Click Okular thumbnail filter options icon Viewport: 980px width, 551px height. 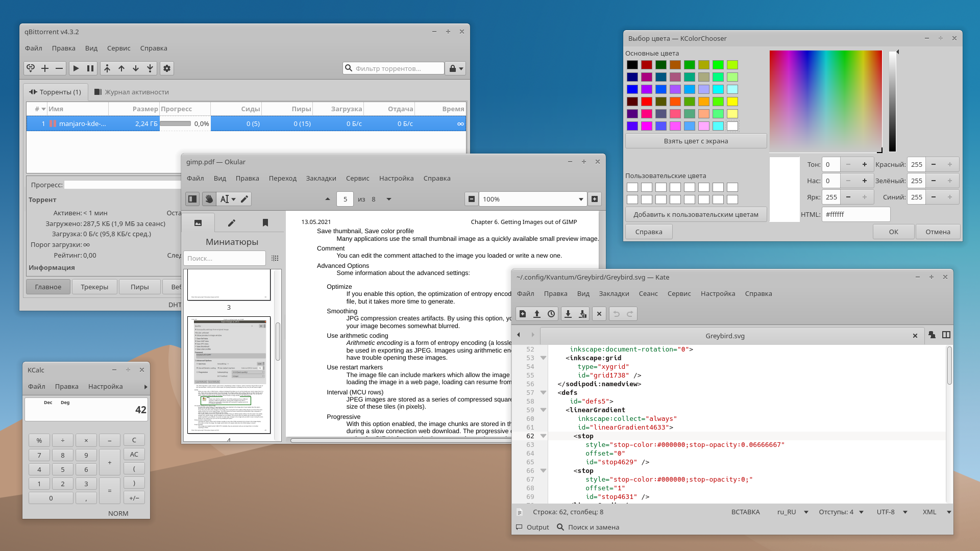(275, 258)
